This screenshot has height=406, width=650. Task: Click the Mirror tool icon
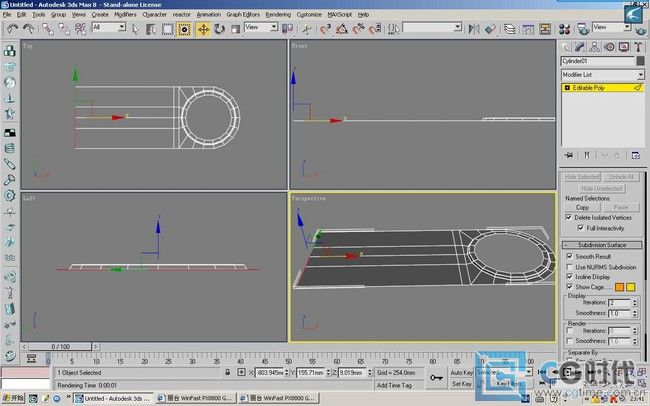[474, 29]
